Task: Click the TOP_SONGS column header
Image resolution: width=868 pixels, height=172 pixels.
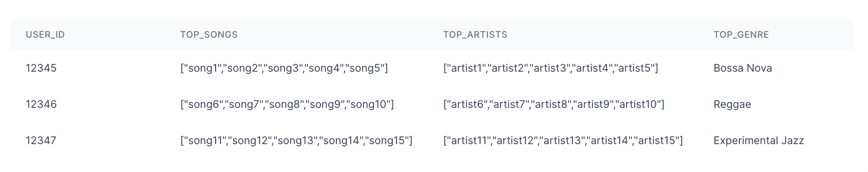Action: 209,35
